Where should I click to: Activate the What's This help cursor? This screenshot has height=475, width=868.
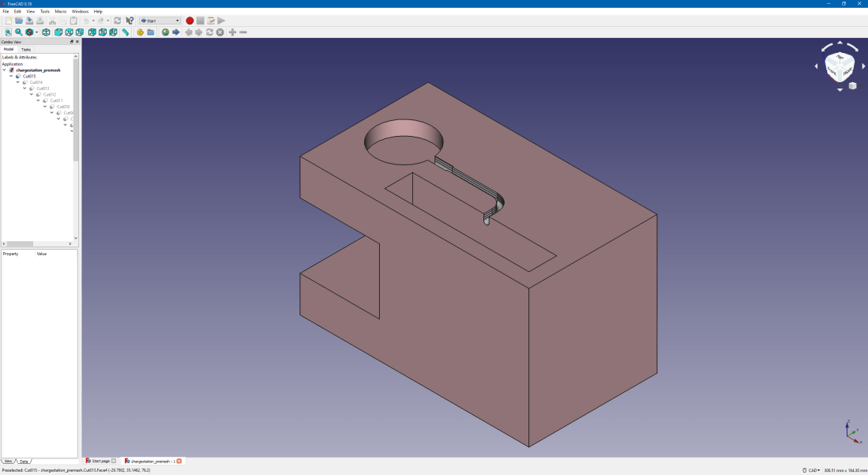click(129, 21)
